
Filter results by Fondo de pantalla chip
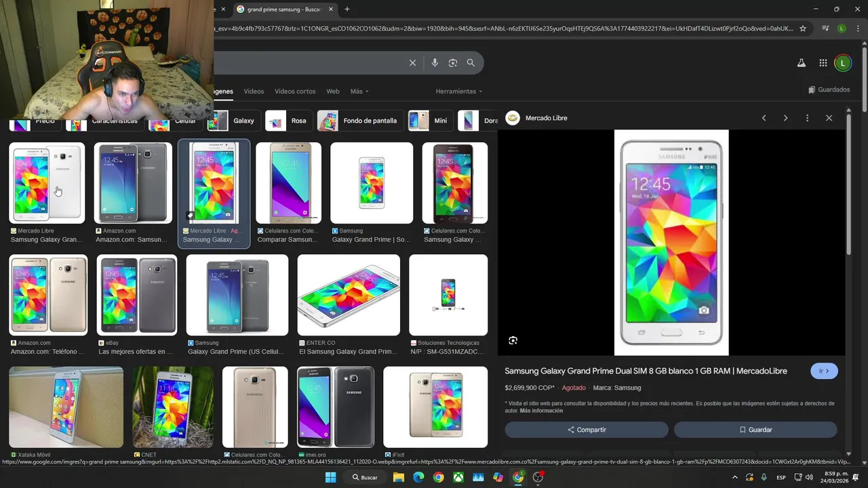click(x=360, y=121)
